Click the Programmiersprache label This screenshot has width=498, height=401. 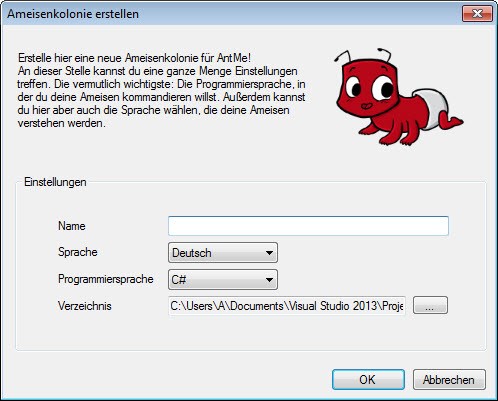[x=106, y=279]
